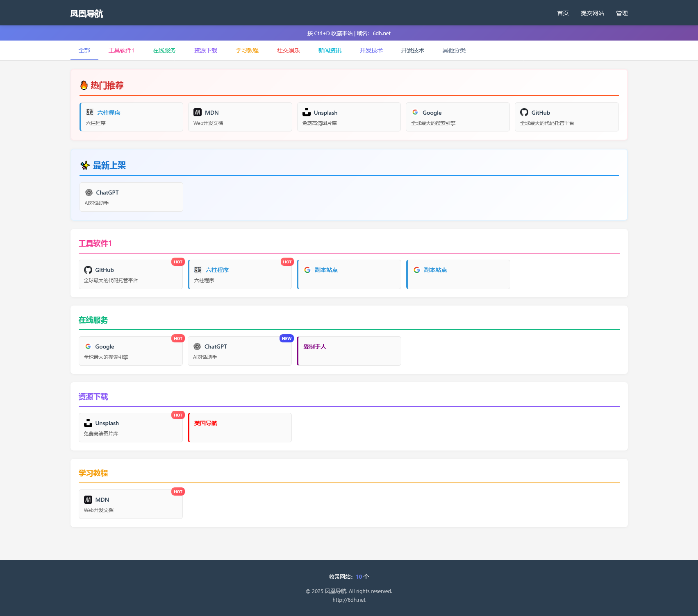Open the 社交娱乐 category tab
Image resolution: width=698 pixels, height=616 pixels.
point(288,50)
